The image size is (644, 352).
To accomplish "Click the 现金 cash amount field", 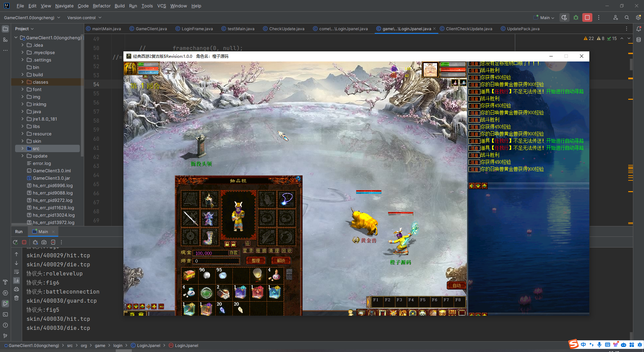I will 211,253.
